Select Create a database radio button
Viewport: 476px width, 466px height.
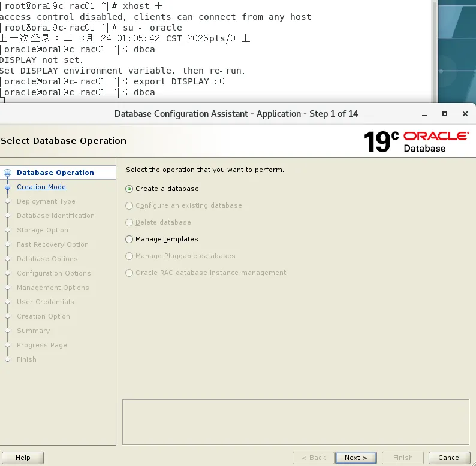129,189
